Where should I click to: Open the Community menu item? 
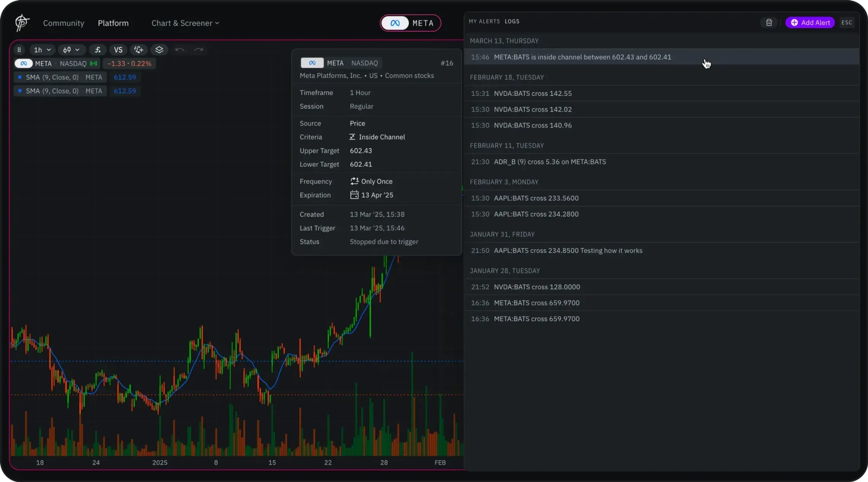(64, 23)
